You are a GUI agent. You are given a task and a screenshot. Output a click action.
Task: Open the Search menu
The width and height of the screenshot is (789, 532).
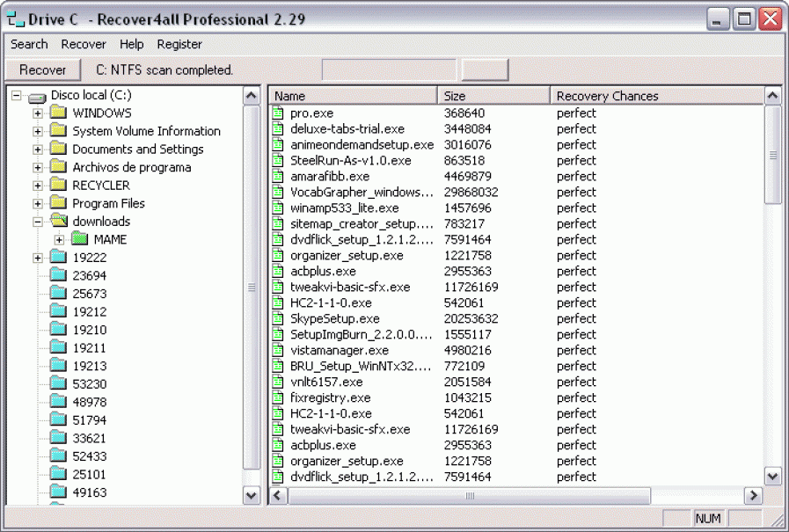(29, 44)
